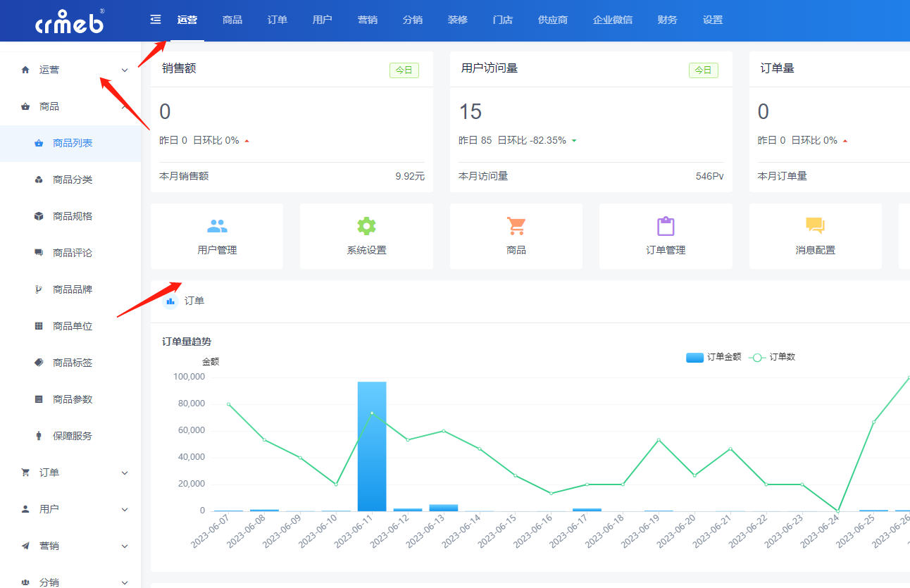Click the 商品评论 comment icon
The image size is (910, 588).
click(39, 253)
